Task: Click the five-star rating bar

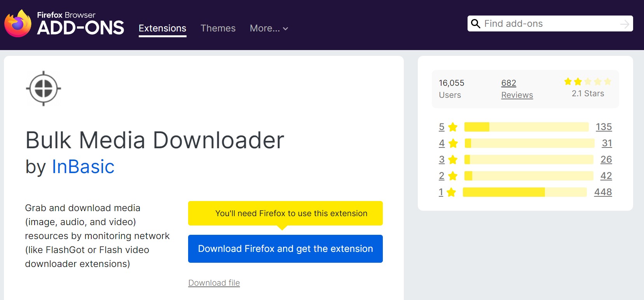Action: click(527, 127)
